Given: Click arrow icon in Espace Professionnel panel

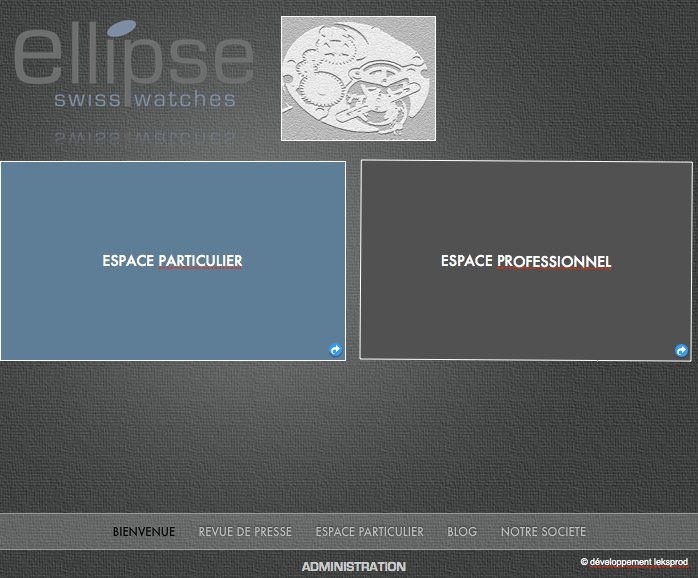Looking at the screenshot, I should tap(681, 351).
